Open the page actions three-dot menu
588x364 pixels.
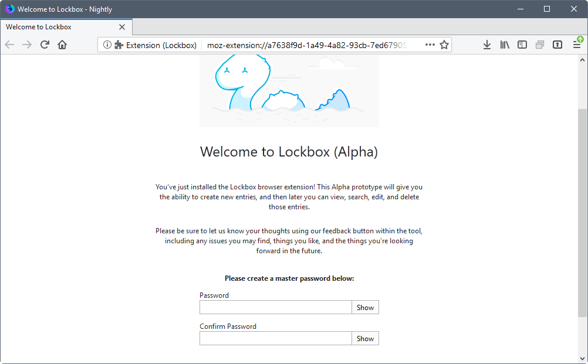pos(430,45)
